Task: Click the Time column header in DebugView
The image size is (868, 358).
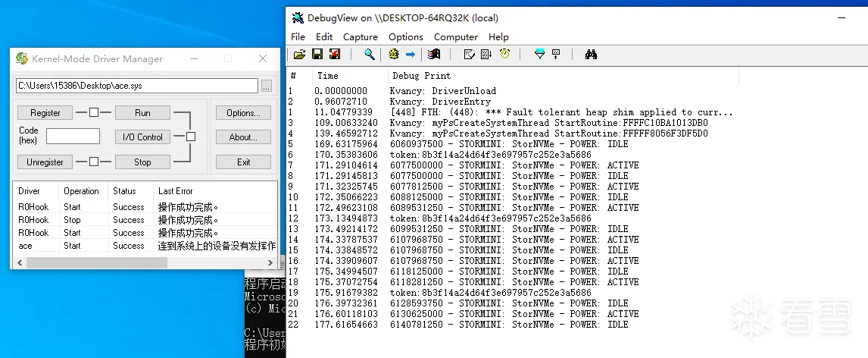Action: [350, 75]
